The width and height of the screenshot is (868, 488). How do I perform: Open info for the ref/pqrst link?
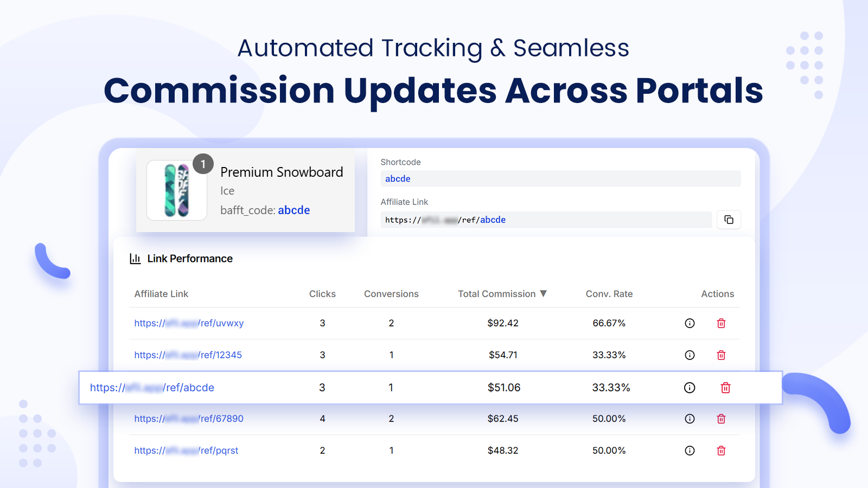click(690, 451)
